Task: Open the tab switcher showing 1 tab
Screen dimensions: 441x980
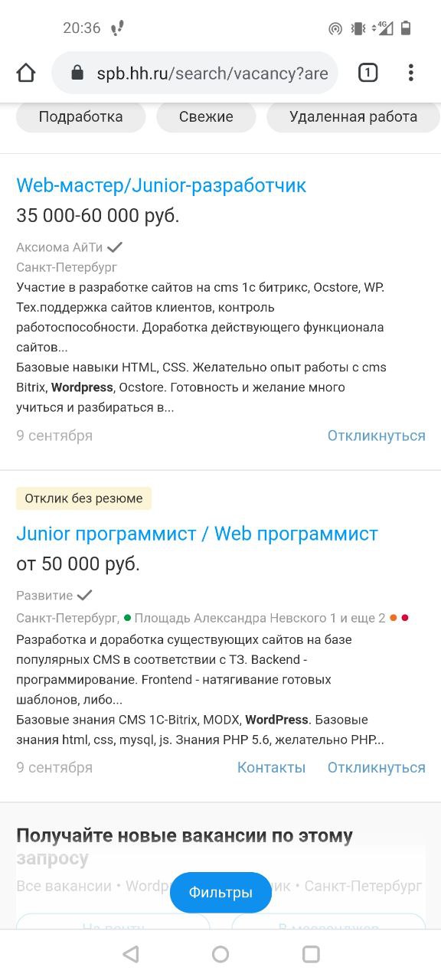Action: point(368,73)
